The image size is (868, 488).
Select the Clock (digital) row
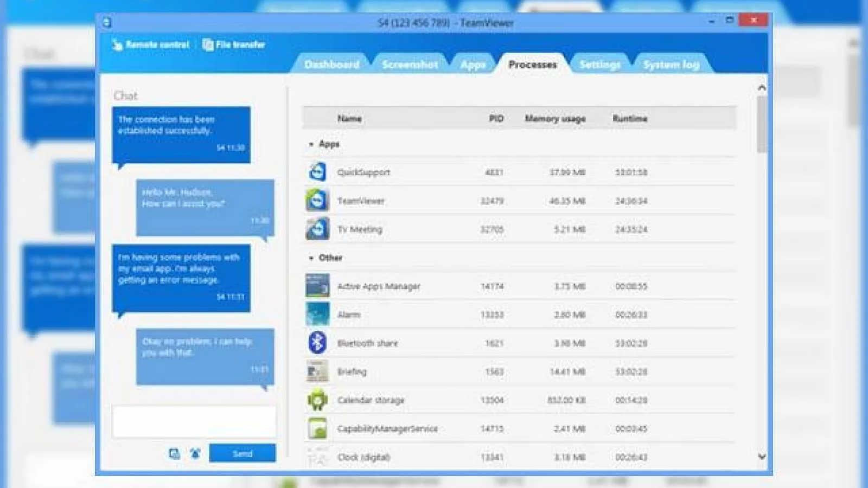[520, 457]
